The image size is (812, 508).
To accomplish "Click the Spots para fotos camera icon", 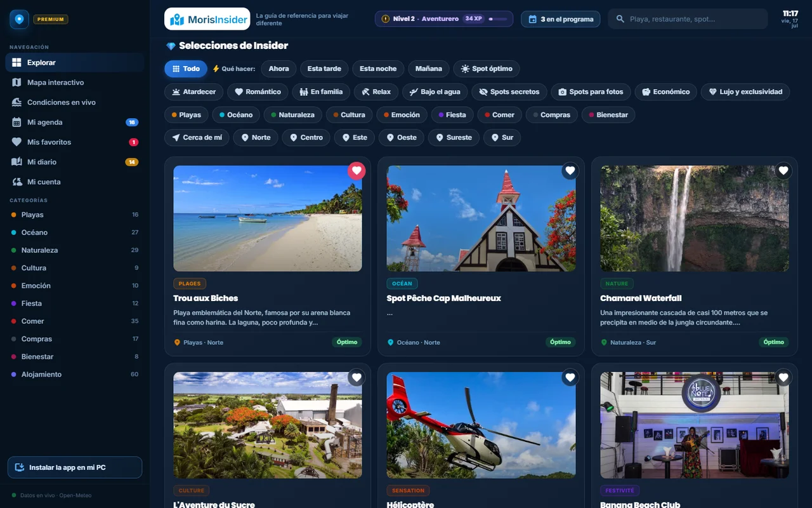I will pos(562,92).
